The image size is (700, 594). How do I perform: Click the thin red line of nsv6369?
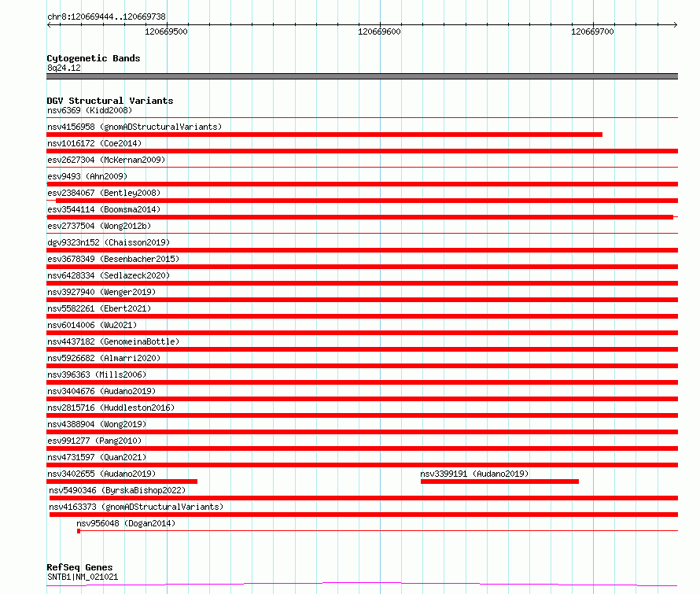point(362,118)
